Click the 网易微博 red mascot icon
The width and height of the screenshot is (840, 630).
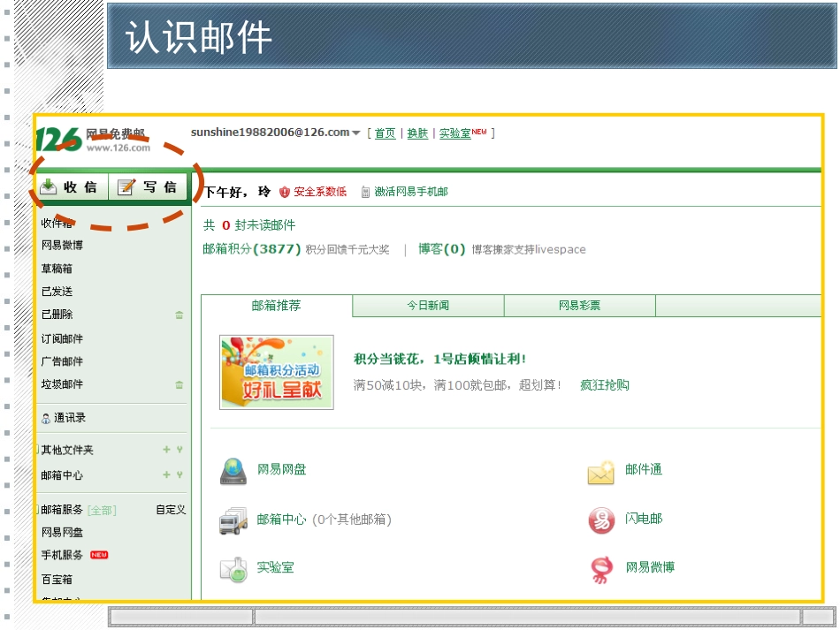tap(601, 570)
